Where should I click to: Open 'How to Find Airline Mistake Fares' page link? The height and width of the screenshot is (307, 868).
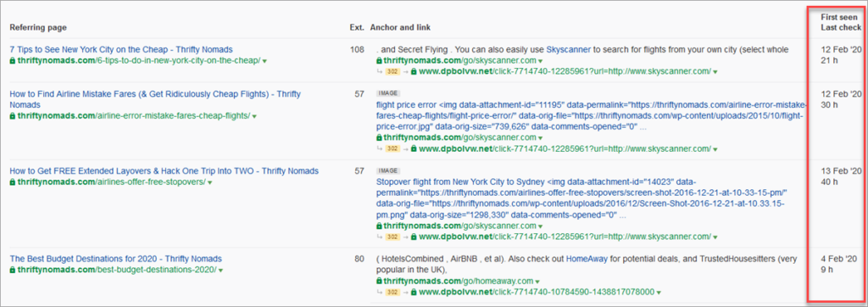(155, 99)
